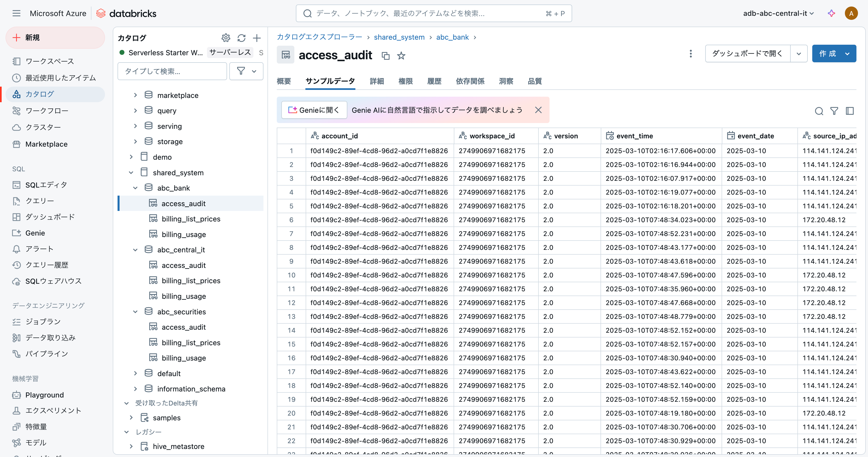The width and height of the screenshot is (868, 457).
Task: Open the adb-abc-central-it workspace dropdown
Action: pyautogui.click(x=779, y=14)
